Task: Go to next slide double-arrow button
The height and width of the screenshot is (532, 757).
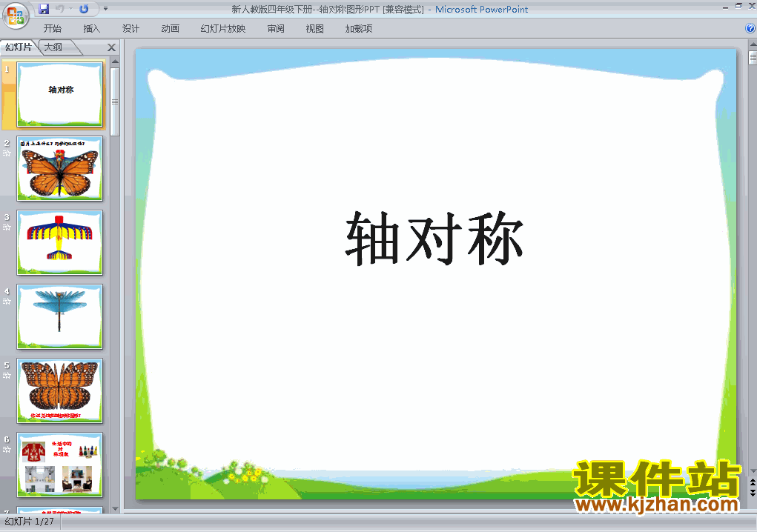Action: click(x=753, y=493)
